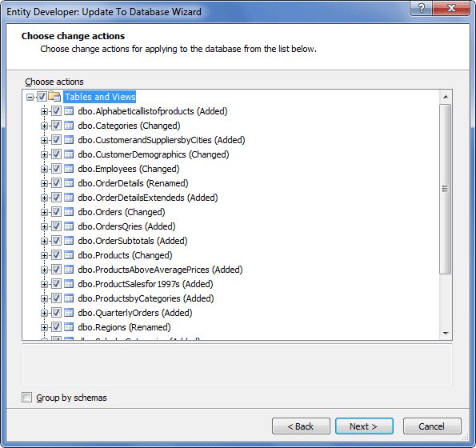The image size is (476, 448).
Task: Click the table icon for dbo.OrderDetailsExtendeds
Action: [69, 198]
